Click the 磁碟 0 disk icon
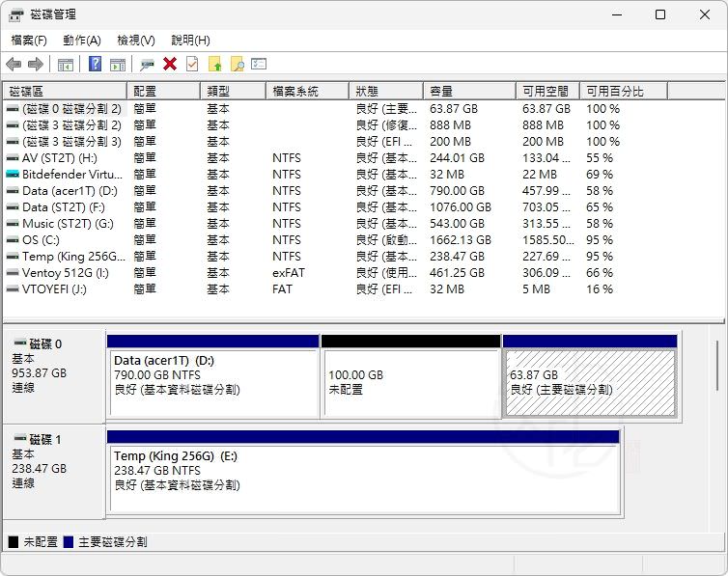The image size is (728, 576). coord(20,343)
